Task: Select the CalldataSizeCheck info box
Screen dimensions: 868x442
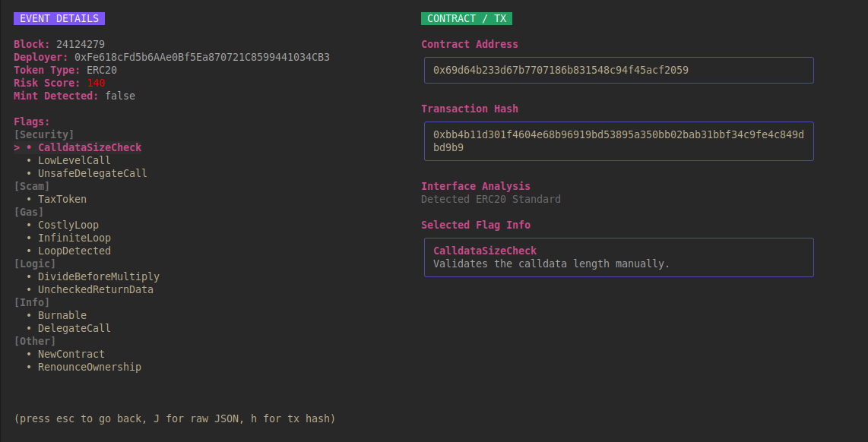Action: (x=618, y=257)
